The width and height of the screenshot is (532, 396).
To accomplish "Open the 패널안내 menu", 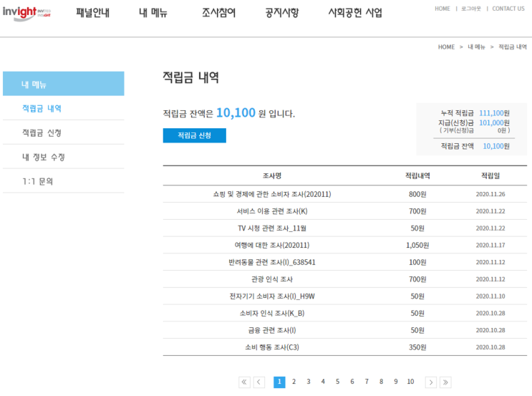I will (92, 13).
